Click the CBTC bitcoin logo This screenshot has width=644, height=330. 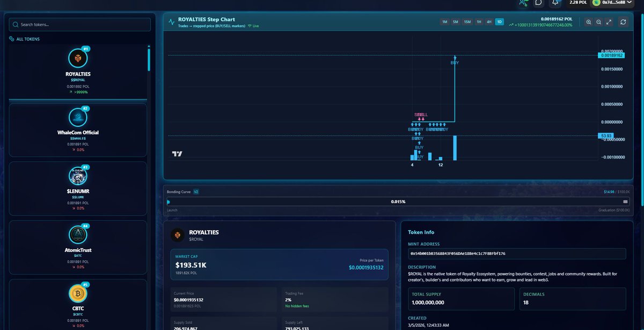pyautogui.click(x=78, y=293)
